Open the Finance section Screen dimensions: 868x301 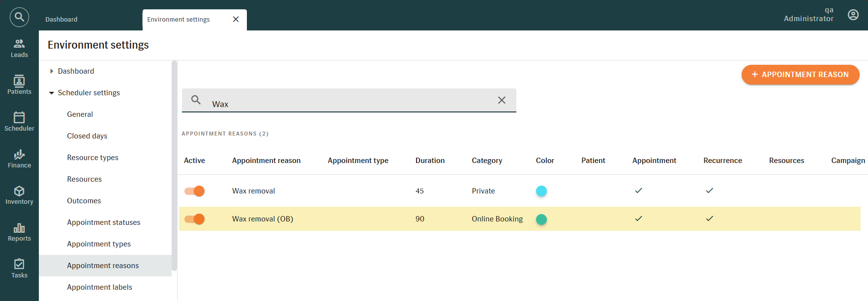tap(19, 159)
